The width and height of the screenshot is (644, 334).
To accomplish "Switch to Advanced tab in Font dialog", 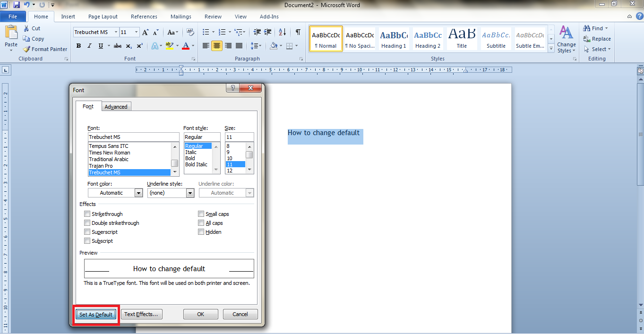I will coord(116,107).
